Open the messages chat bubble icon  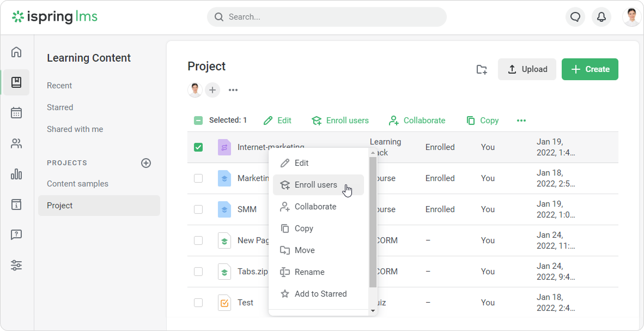575,17
